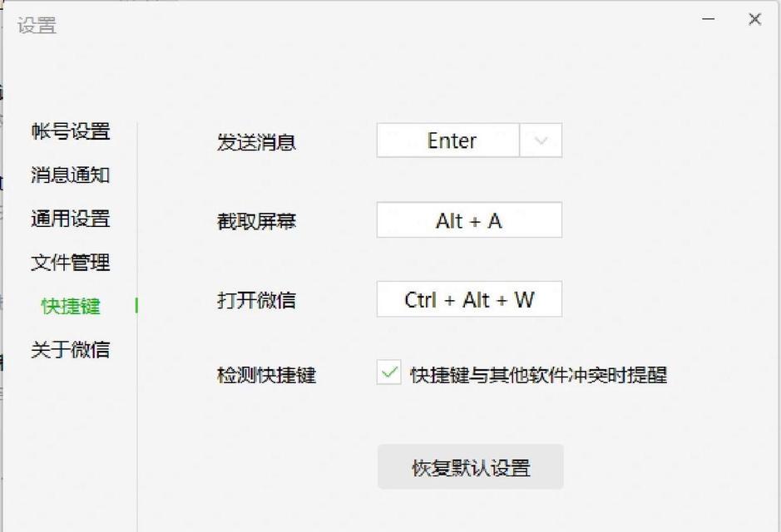The image size is (781, 532).
Task: Click the 快捷键与其他软件冲突时提醒 label text
Action: point(539,375)
